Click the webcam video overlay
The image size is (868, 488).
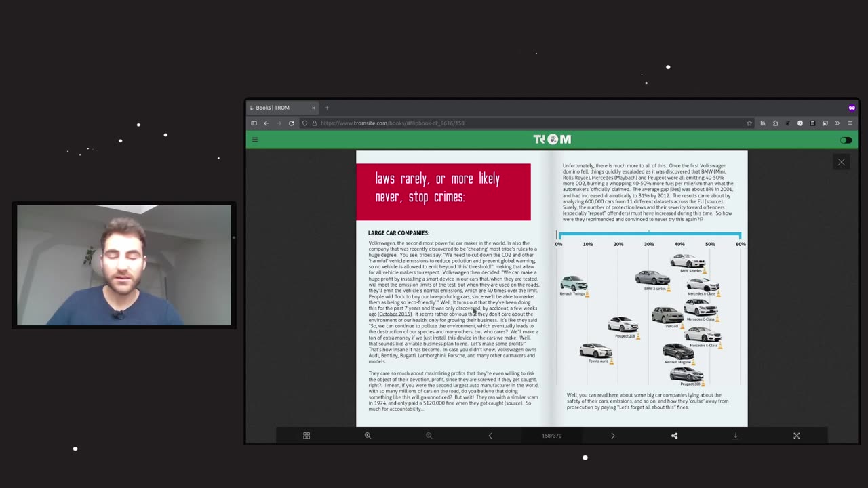pos(124,266)
